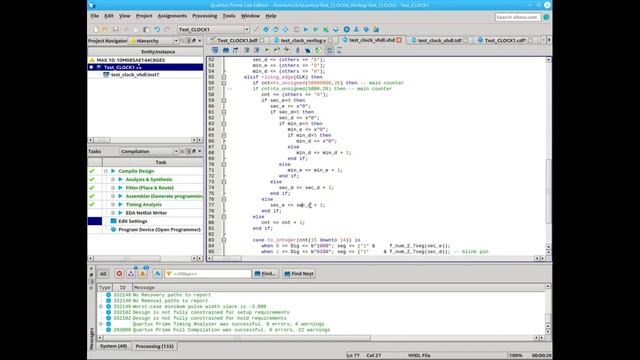Image resolution: width=640 pixels, height=360 pixels.
Task: Click 'Design is not fully constrained for setup' message
Action: click(x=211, y=312)
